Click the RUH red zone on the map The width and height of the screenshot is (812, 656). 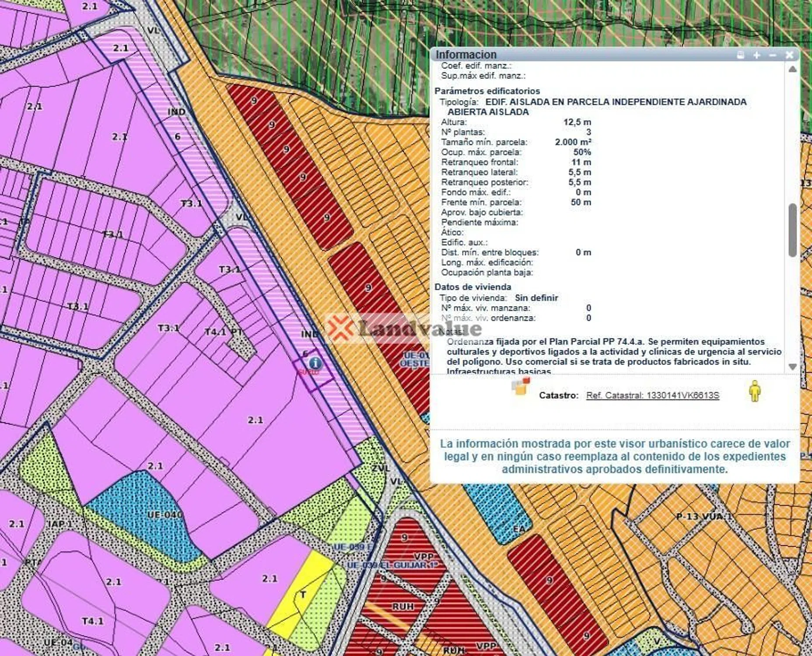402,606
